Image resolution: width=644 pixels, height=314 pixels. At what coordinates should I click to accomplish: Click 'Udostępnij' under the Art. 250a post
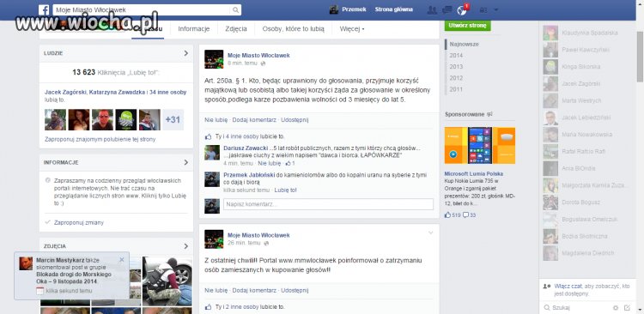(295, 120)
